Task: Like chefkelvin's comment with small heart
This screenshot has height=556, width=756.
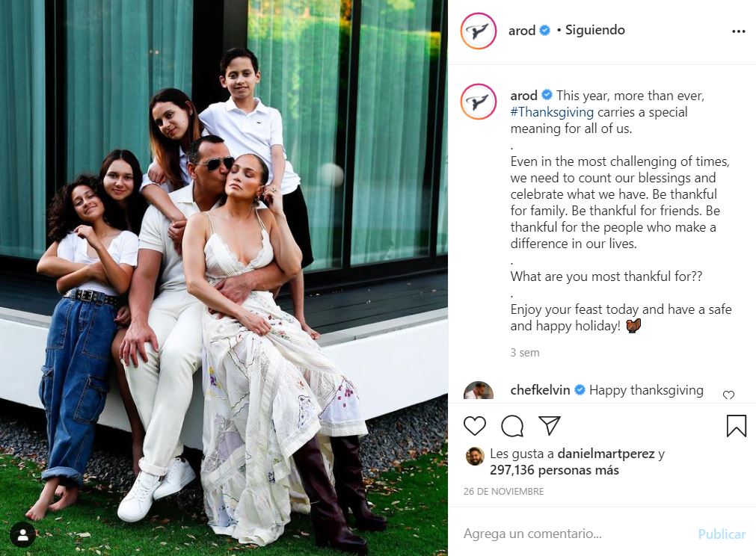Action: [728, 395]
